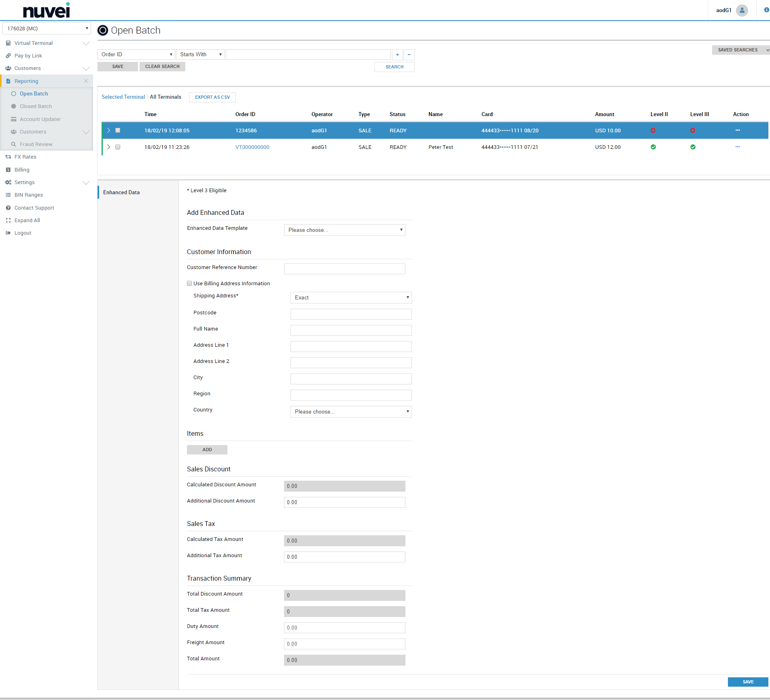Open the Enhanced Data Template dropdown
The width and height of the screenshot is (770, 700).
pyautogui.click(x=344, y=230)
